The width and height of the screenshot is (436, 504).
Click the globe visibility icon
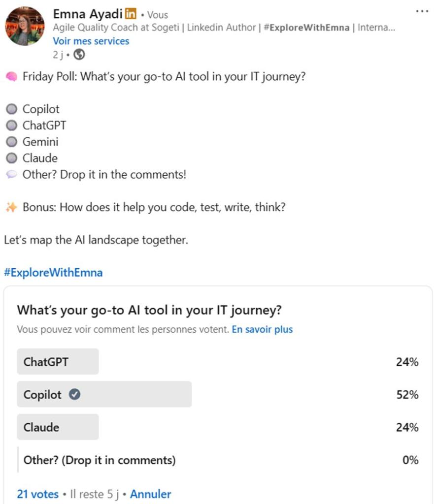(79, 55)
